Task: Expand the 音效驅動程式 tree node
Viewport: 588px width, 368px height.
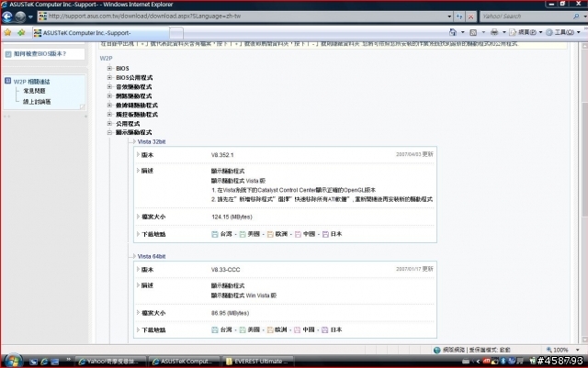Action: coord(109,86)
